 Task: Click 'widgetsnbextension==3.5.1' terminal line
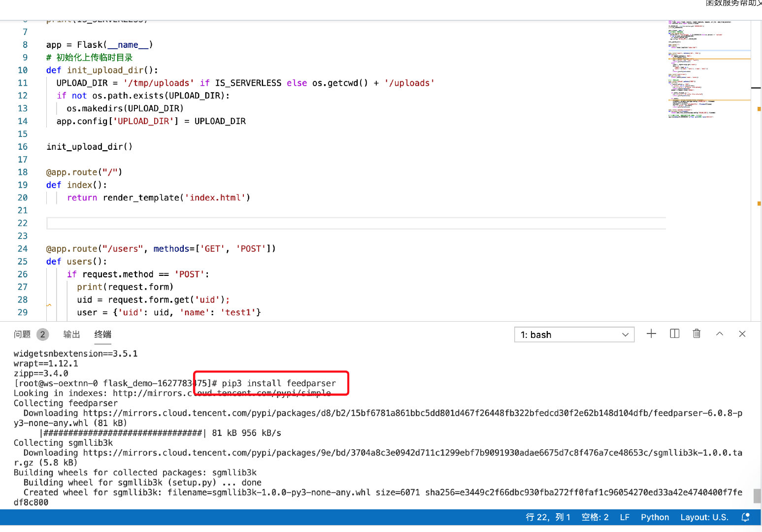(75, 354)
